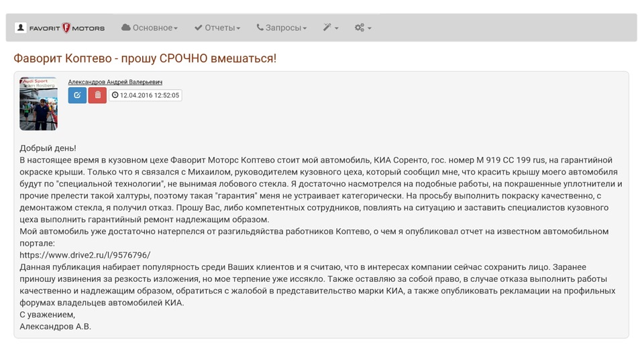Click the signature Александров А.В.

pyautogui.click(x=56, y=327)
